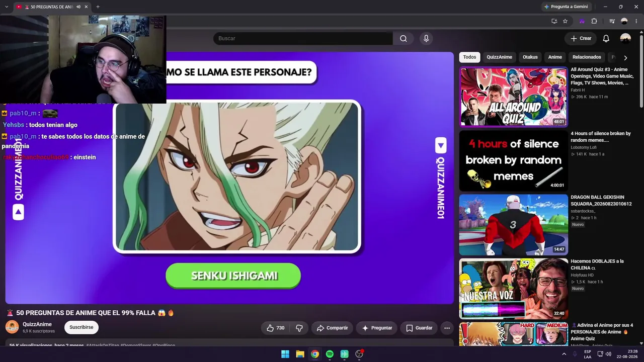644x362 pixels.
Task: Open the QuizzAnime channel name link
Action: (37, 324)
